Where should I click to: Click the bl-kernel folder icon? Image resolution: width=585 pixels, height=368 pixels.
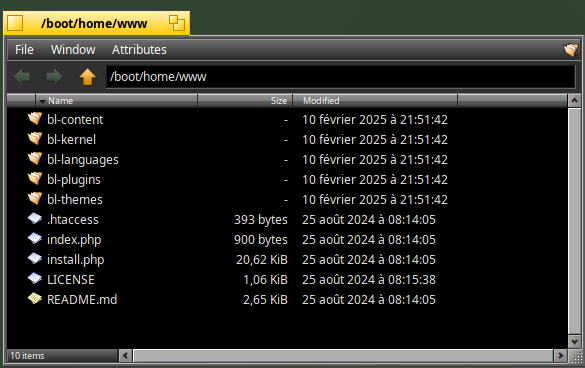[x=35, y=139]
